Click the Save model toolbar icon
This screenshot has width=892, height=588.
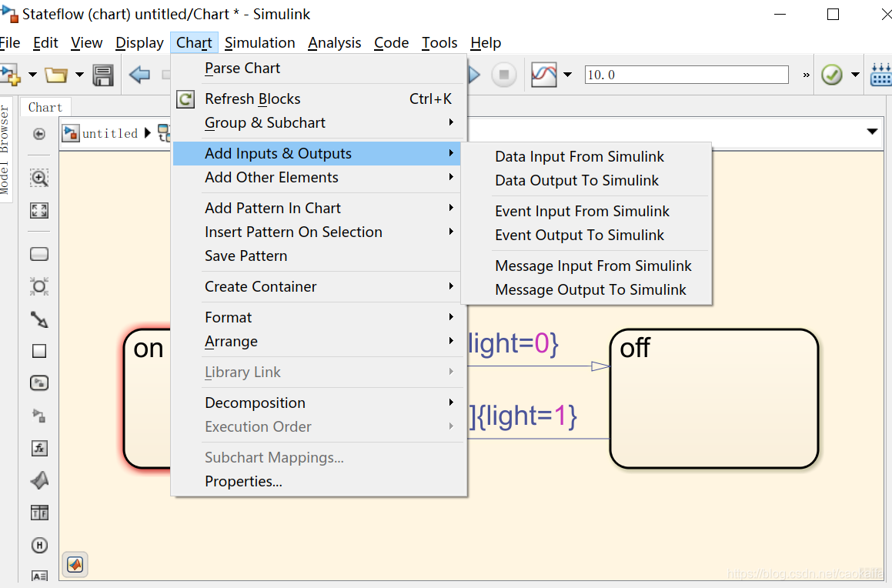(103, 75)
